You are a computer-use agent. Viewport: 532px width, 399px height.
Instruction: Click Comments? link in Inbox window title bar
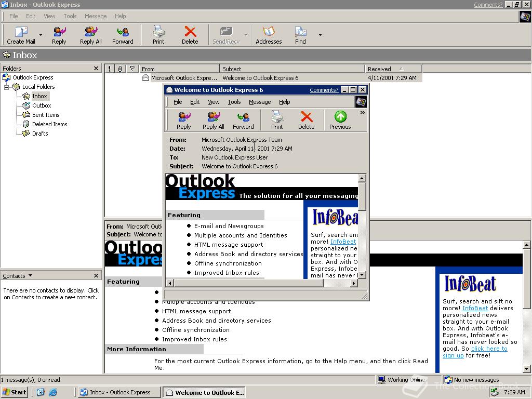point(488,5)
